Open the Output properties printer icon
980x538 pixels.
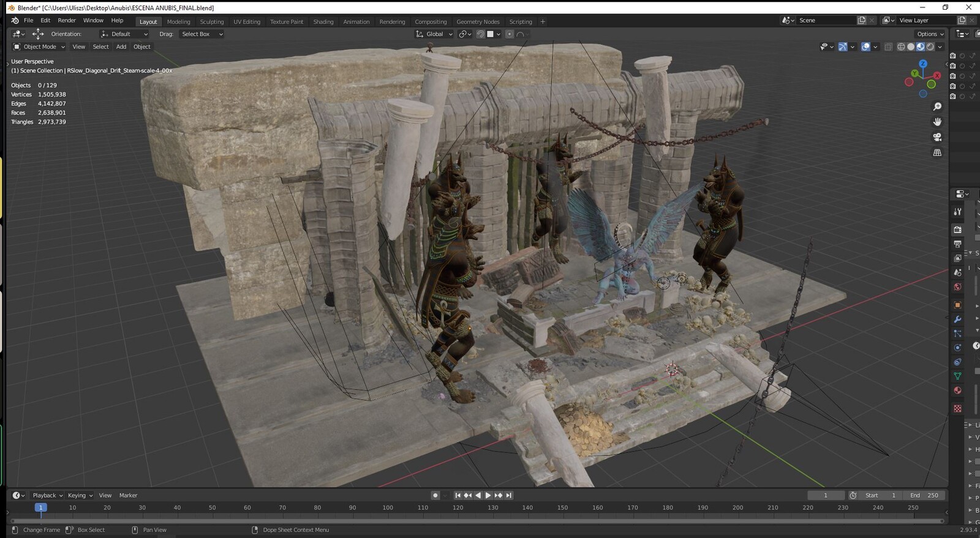(x=957, y=244)
